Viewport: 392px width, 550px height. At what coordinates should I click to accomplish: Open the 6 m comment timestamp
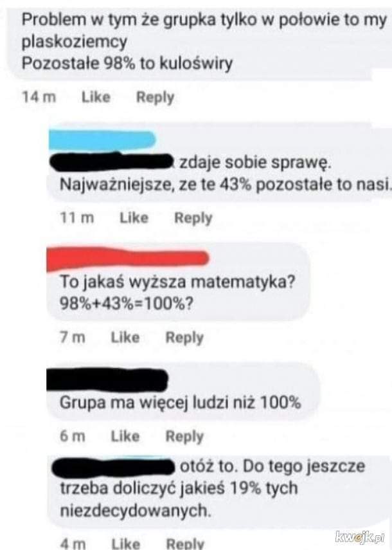(x=73, y=436)
